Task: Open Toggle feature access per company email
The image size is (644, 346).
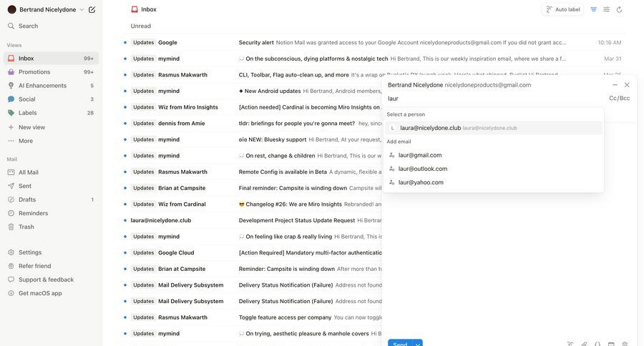Action: coord(252,317)
